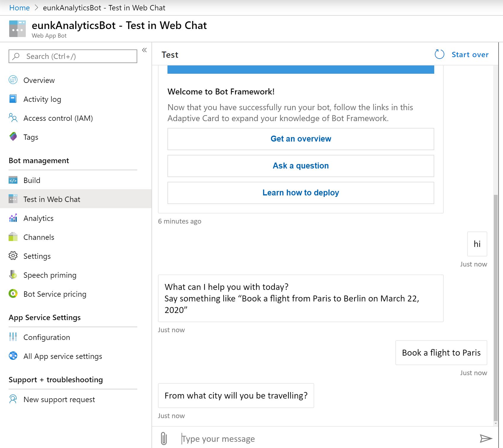Screen dimensions: 503x448
Task: Open the Settings page
Action: click(76, 256)
